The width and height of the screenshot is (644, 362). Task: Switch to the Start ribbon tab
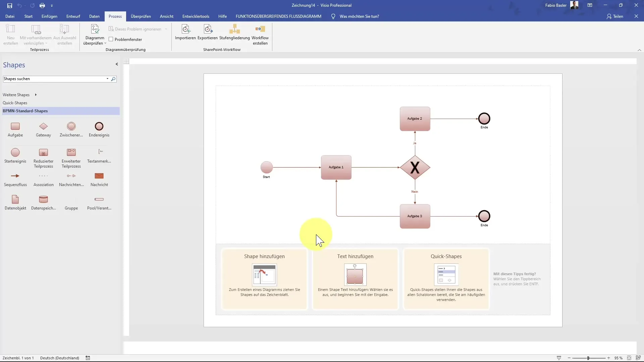point(29,16)
